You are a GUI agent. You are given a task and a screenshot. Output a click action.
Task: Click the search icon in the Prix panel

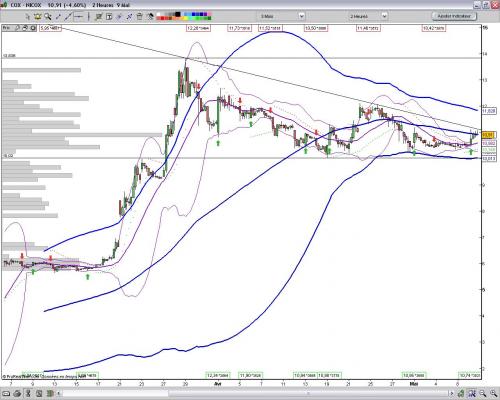[17, 28]
